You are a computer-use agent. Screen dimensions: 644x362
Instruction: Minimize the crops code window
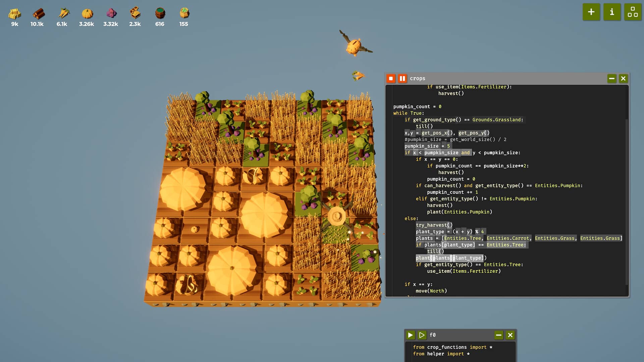(611, 78)
